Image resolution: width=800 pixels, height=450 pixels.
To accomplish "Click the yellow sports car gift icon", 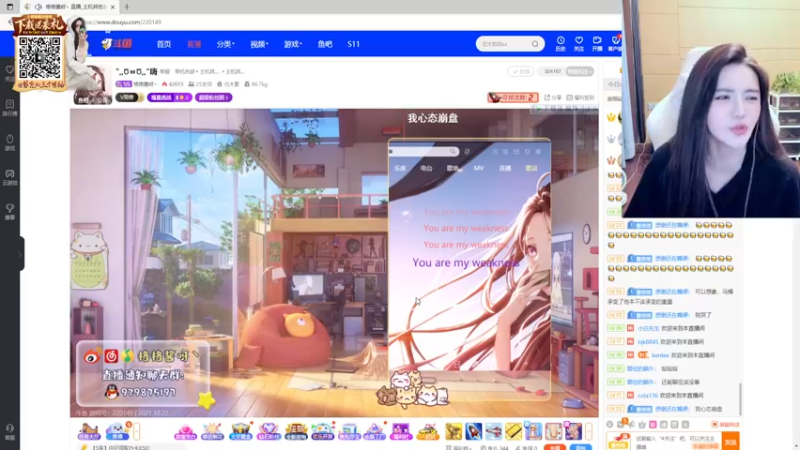I will pyautogui.click(x=428, y=432).
